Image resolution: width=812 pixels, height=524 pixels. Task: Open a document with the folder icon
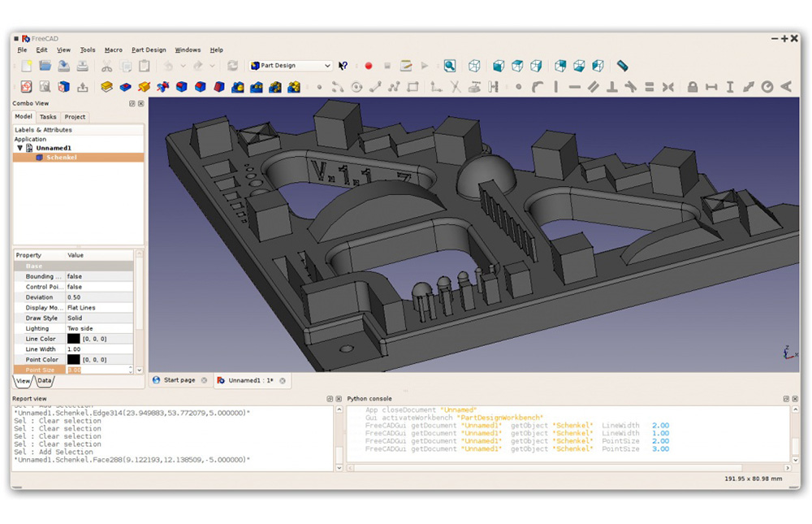point(45,66)
